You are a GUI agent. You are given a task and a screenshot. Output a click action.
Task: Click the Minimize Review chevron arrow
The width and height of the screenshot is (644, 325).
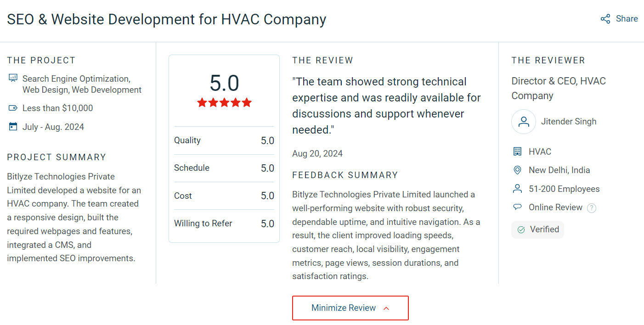[386, 308]
